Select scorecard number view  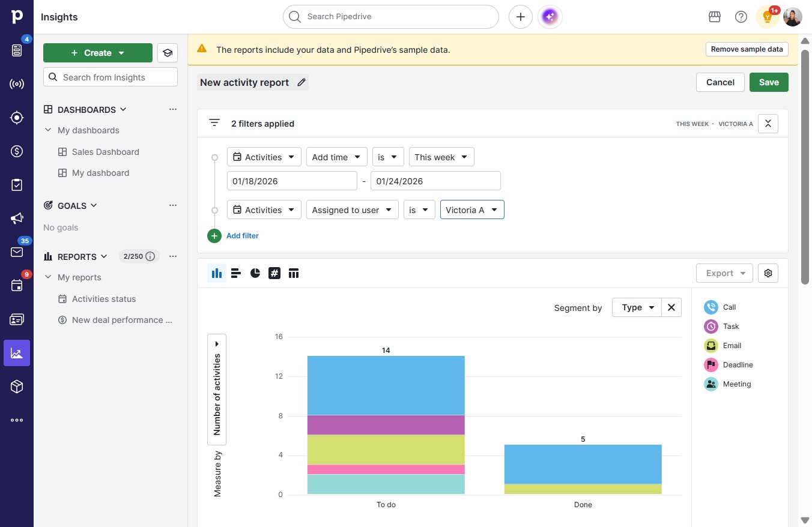click(274, 273)
